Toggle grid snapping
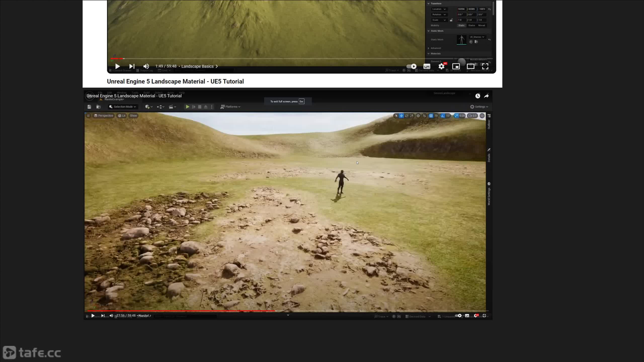 coord(431,116)
